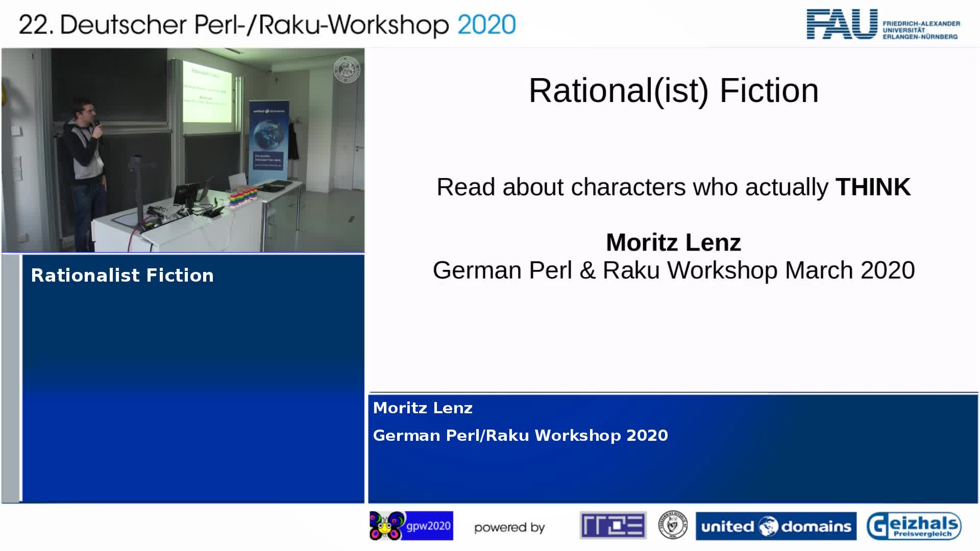Click 'German Perl/Raku Workshop 2020' caption

[x=520, y=435]
